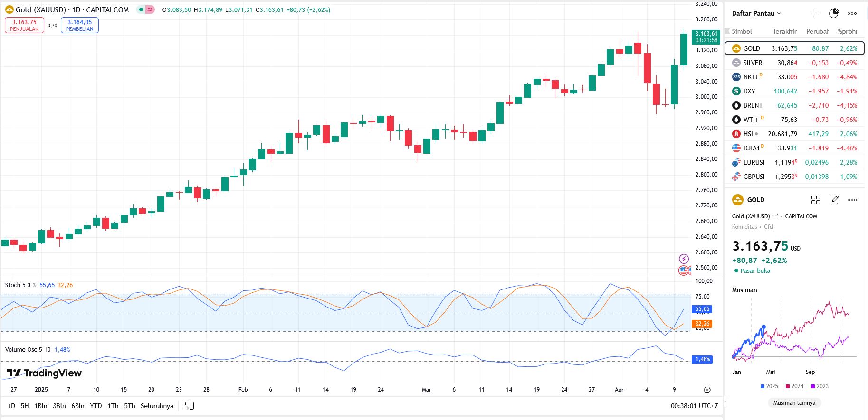This screenshot has height=420, width=868.
Task: Open the UTC+7 timezone menu
Action: 708,406
